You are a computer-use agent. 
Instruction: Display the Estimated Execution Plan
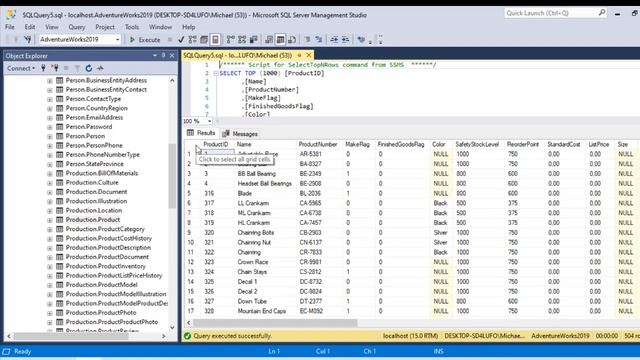pyautogui.click(x=193, y=40)
